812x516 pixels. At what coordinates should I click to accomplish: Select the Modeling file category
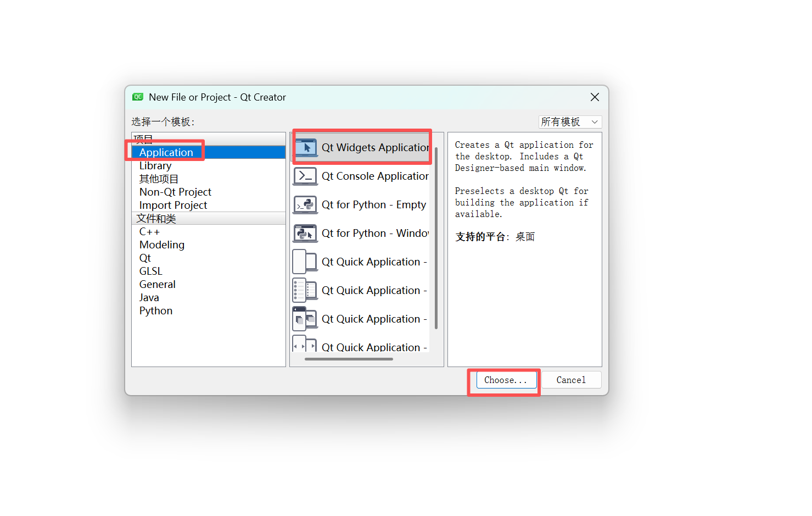tap(209, 245)
